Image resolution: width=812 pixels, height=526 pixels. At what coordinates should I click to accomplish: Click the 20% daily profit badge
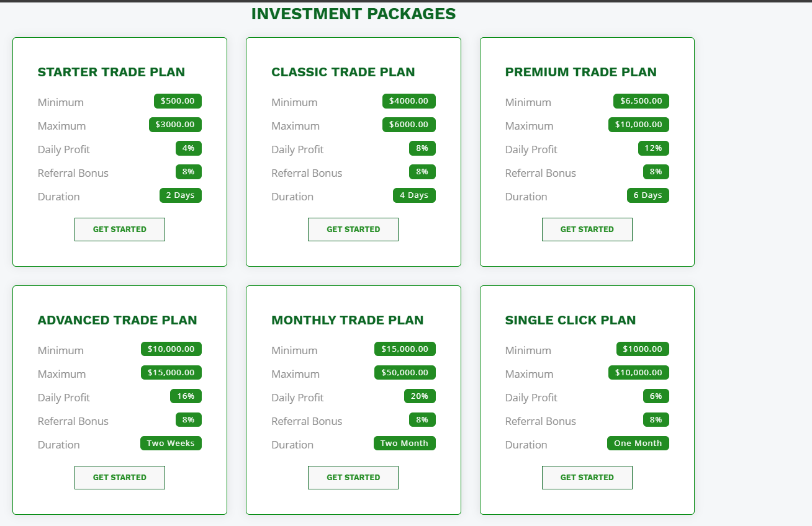pos(420,396)
